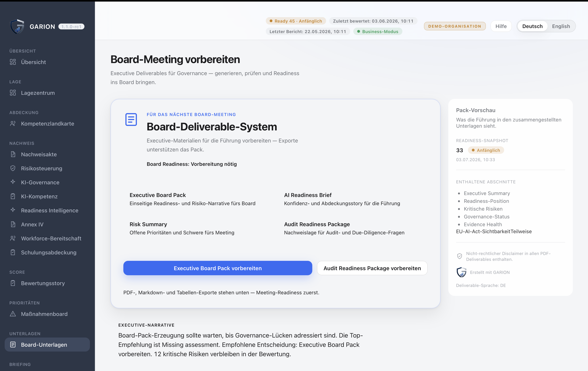
Task: Click the Audit Readiness Package deliverable heading
Action: pos(317,224)
